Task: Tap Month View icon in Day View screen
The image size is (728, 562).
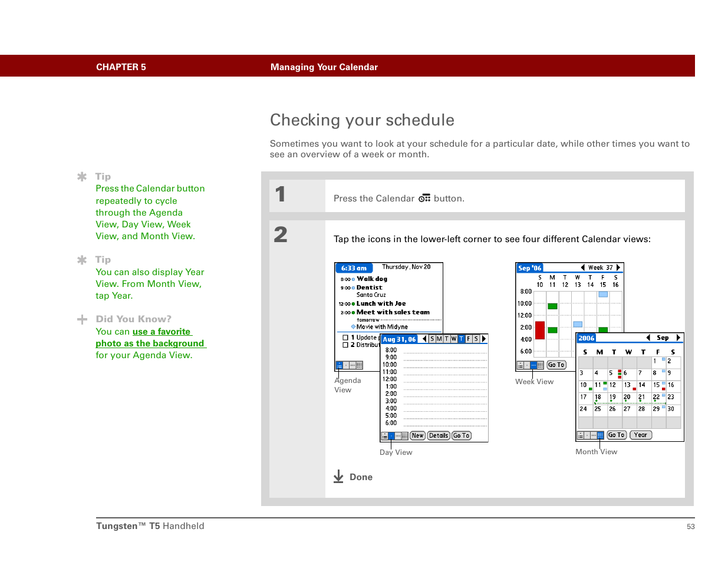Action: coord(404,436)
